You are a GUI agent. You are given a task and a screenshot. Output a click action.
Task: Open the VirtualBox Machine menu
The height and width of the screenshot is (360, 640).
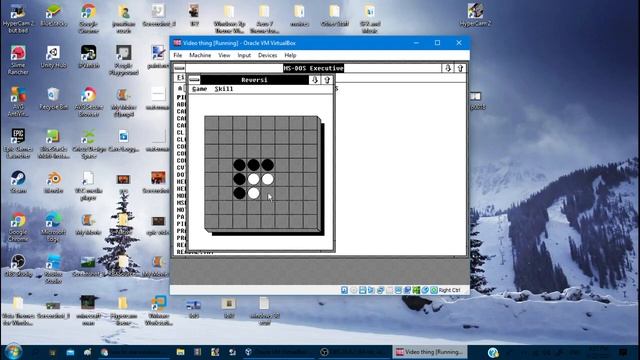[x=200, y=55]
